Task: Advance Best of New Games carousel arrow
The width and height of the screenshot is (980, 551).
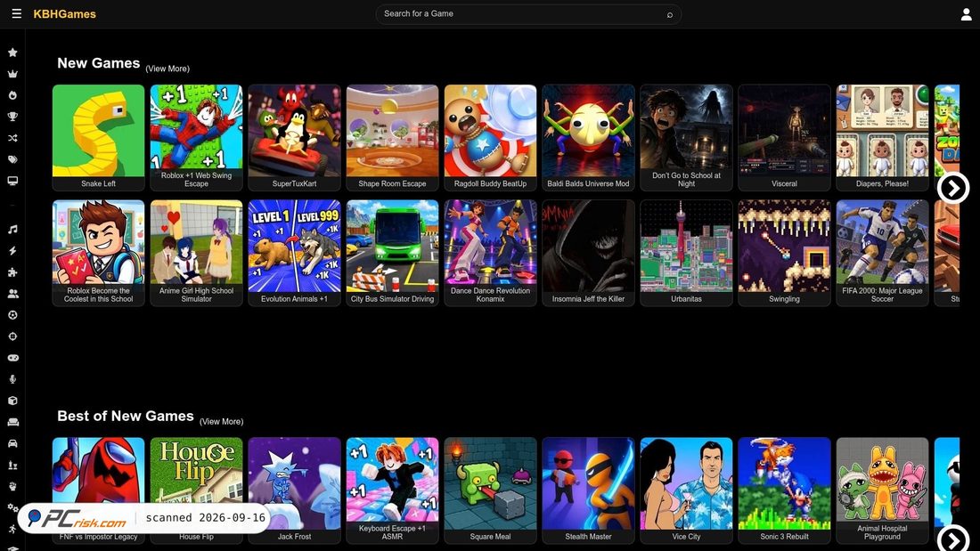Action: click(953, 539)
